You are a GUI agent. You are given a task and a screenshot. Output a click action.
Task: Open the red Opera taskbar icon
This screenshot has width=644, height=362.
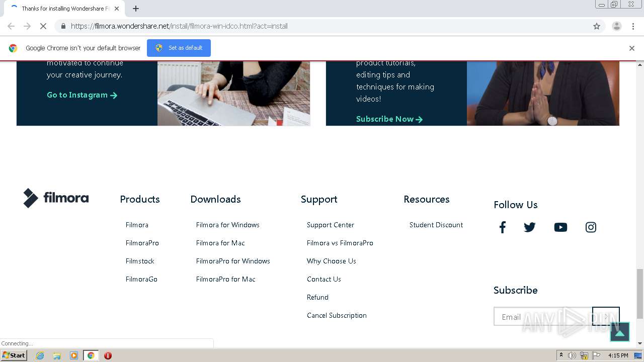(x=108, y=355)
